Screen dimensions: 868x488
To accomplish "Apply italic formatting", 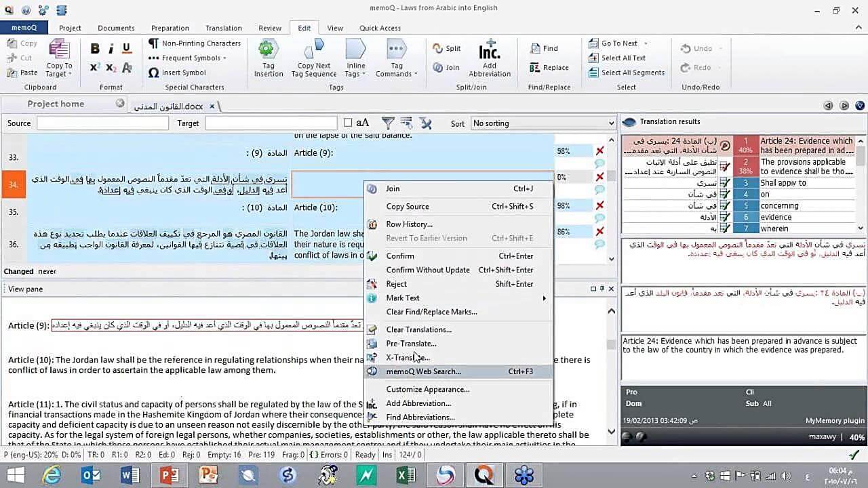I will [x=112, y=48].
